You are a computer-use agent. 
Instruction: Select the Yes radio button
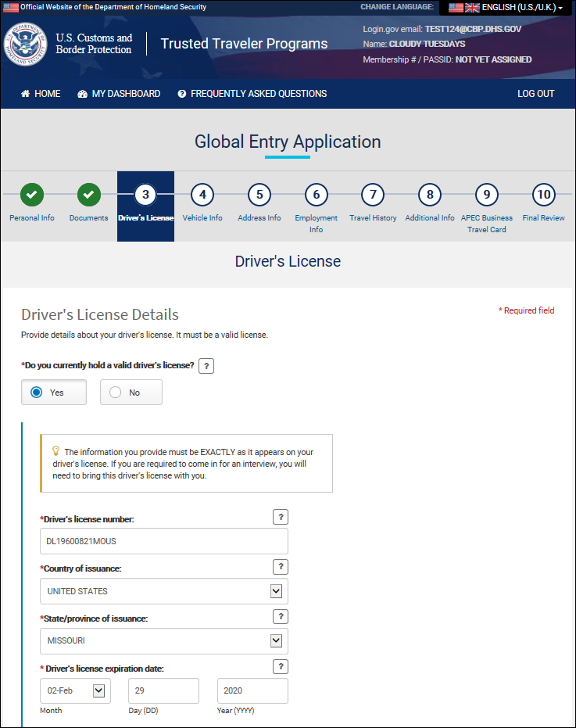37,393
